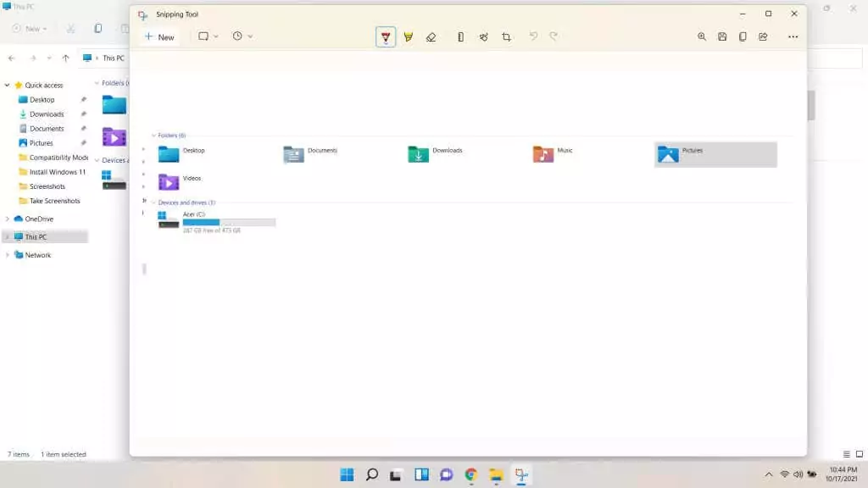Save the snip with floppy disk icon
Image resolution: width=868 pixels, height=488 pixels.
tap(722, 36)
